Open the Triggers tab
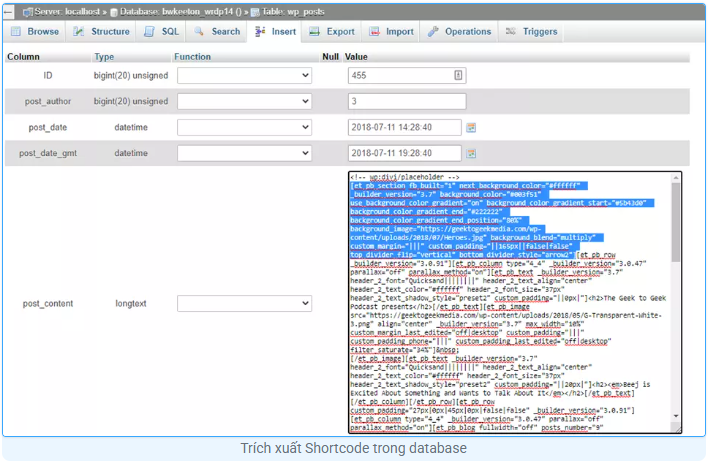The height and width of the screenshot is (463, 708). tap(531, 32)
